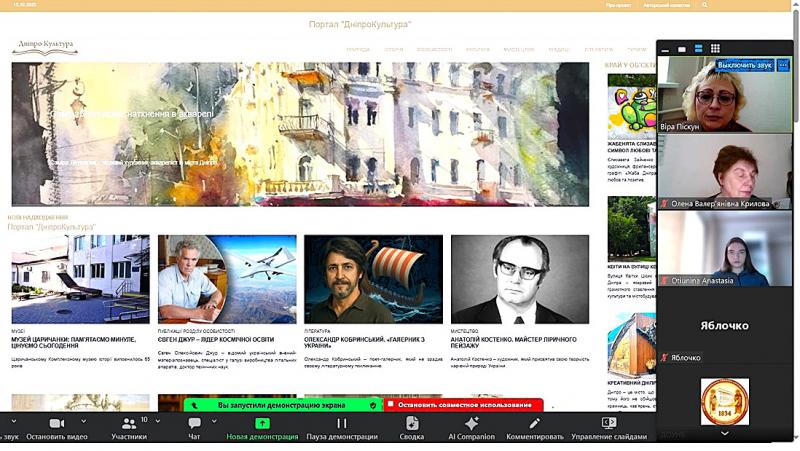This screenshot has width=800, height=451.
Task: Click website search magnifier icon
Action: pos(706,5)
